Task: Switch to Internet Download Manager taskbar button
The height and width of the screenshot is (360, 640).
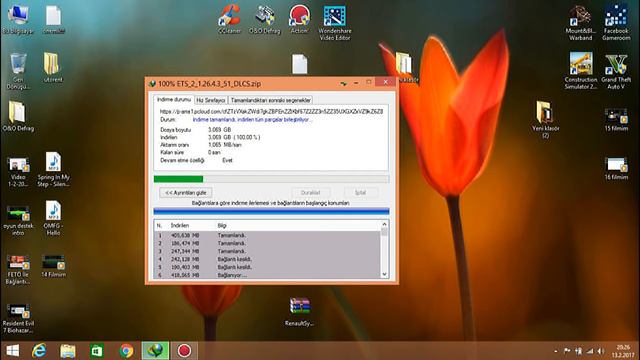Action: [155, 351]
